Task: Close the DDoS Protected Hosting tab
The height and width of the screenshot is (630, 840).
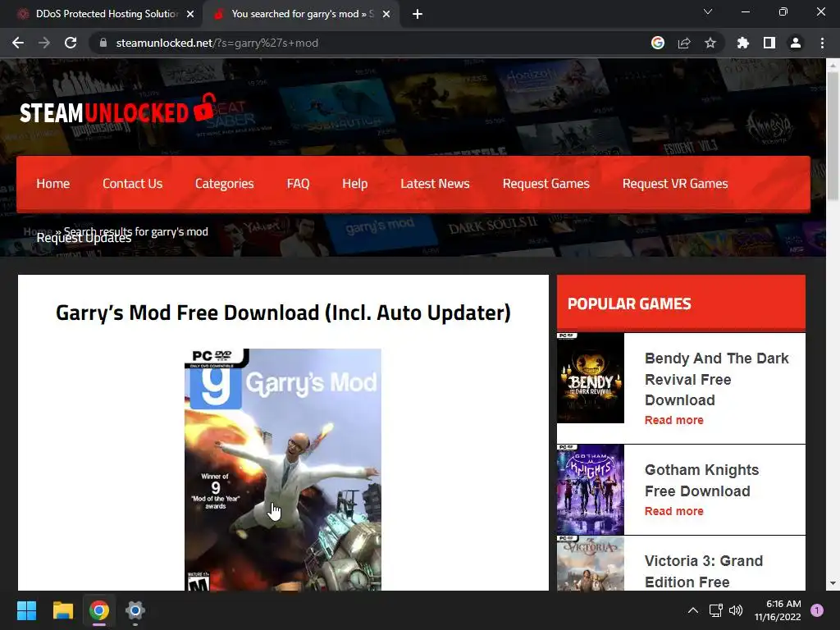Action: tap(190, 15)
